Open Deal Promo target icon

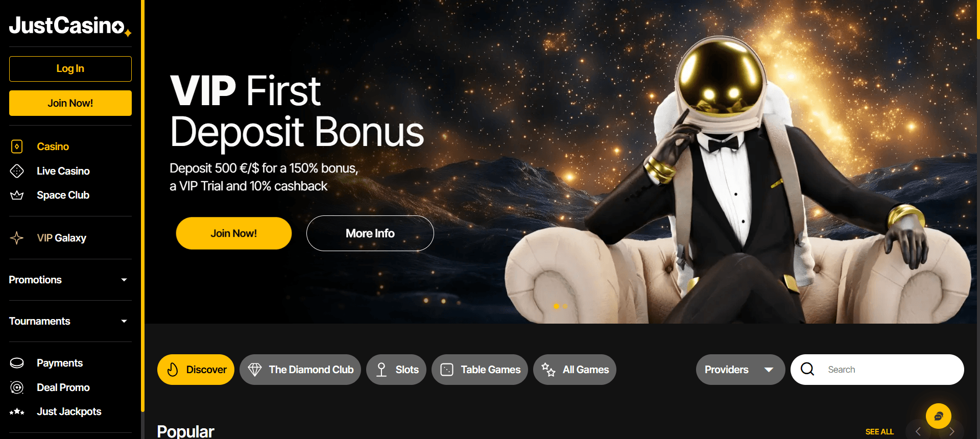tap(17, 387)
